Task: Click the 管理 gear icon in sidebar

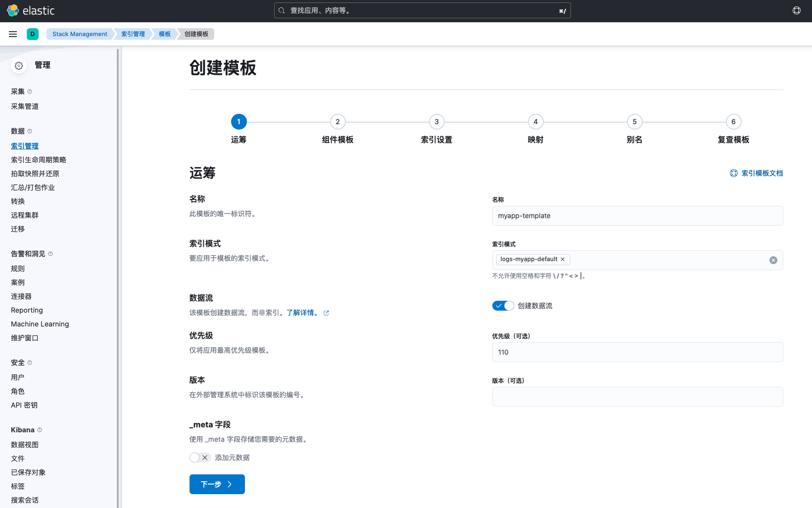Action: tap(19, 66)
